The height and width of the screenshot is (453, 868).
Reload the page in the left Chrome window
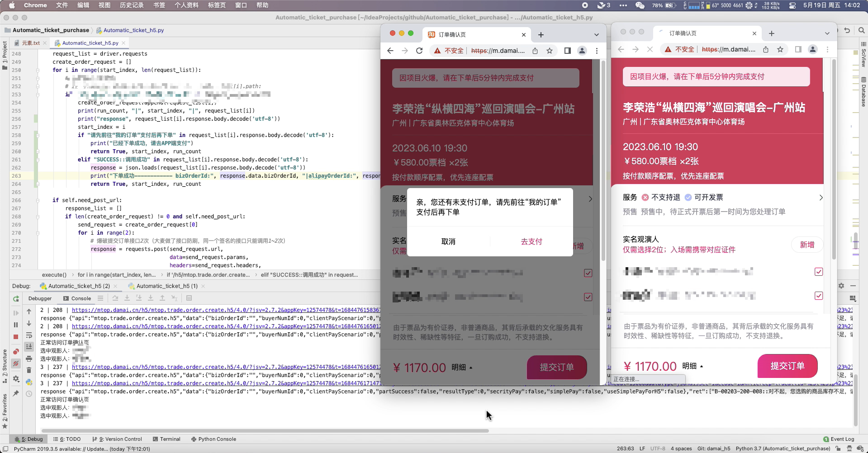pyautogui.click(x=419, y=51)
